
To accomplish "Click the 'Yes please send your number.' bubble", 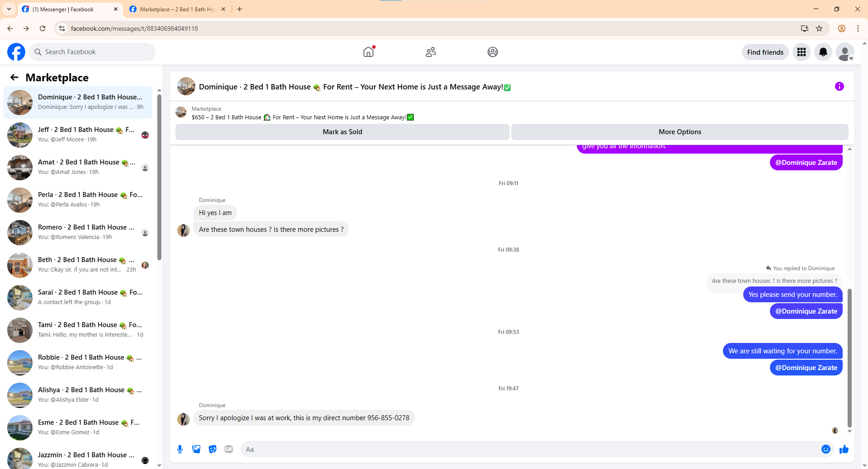I will point(793,295).
